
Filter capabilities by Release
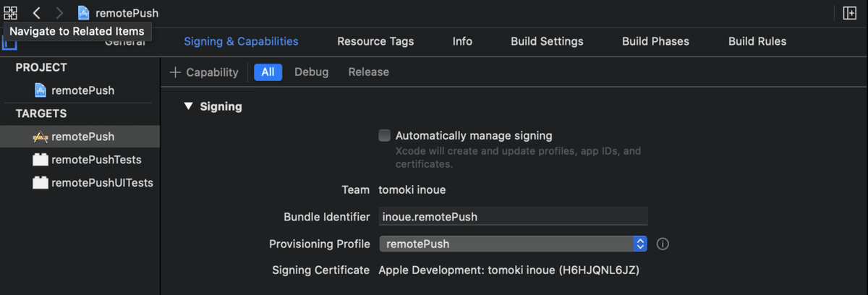pos(369,72)
